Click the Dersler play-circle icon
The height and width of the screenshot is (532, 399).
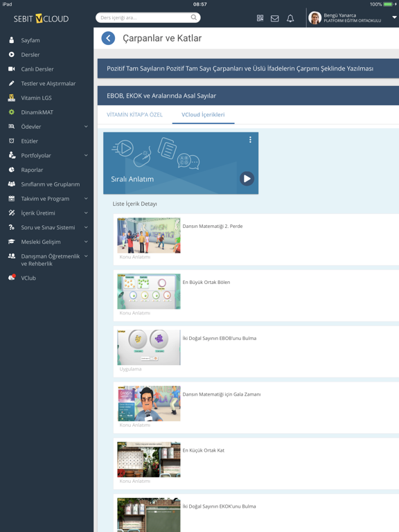(x=12, y=54)
